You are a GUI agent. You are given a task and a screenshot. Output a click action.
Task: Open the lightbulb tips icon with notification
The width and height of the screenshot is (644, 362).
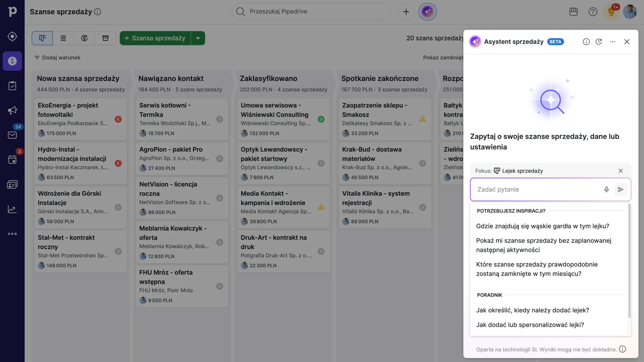[612, 12]
